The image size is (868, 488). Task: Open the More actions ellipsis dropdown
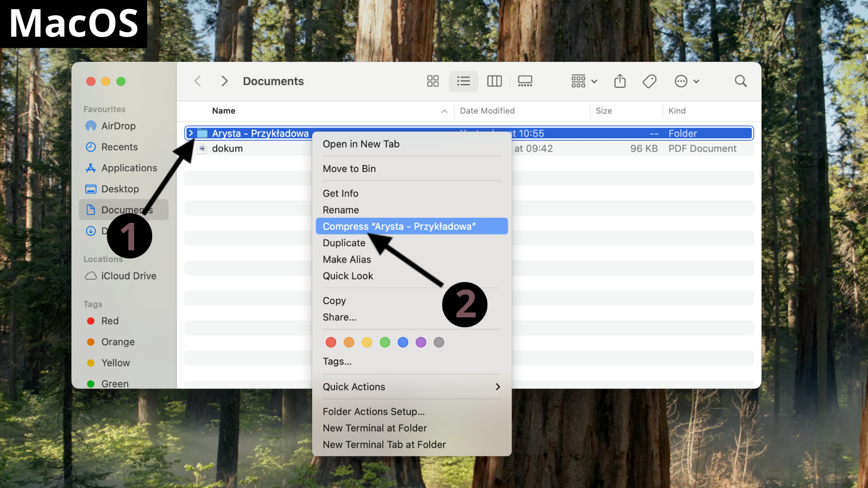pyautogui.click(x=687, y=81)
